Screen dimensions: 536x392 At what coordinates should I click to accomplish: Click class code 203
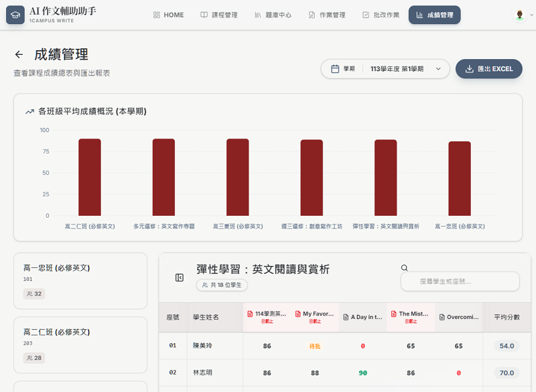pyautogui.click(x=27, y=344)
